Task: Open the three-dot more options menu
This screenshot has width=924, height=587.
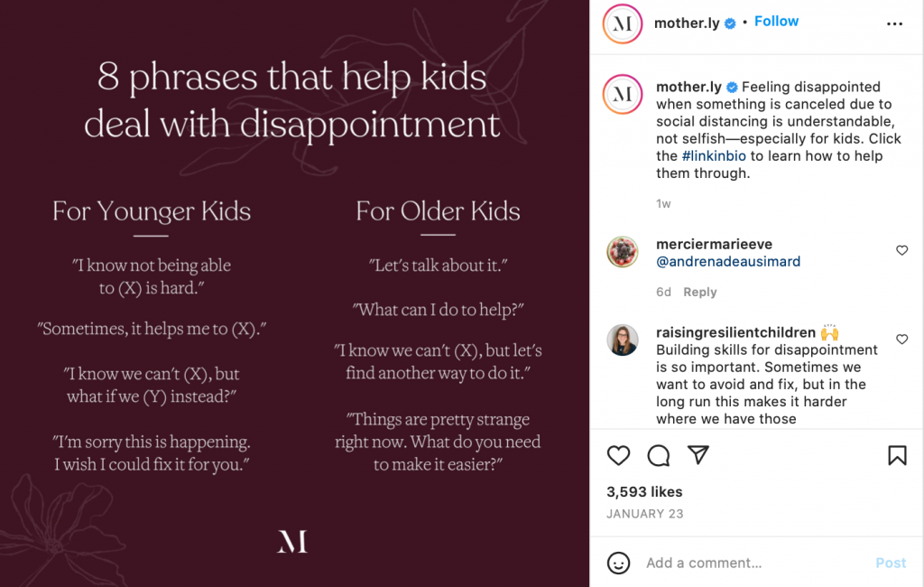Action: (x=894, y=24)
